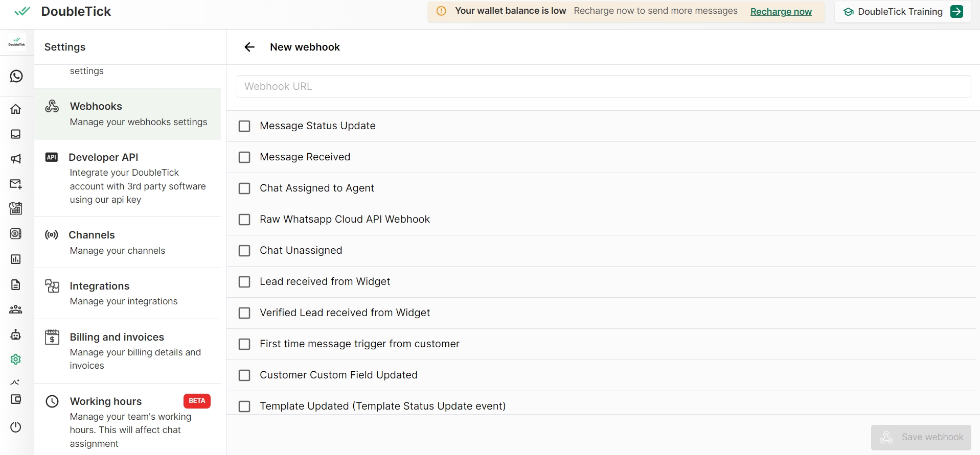Image resolution: width=980 pixels, height=455 pixels.
Task: Open the team members people icon
Action: tap(16, 309)
